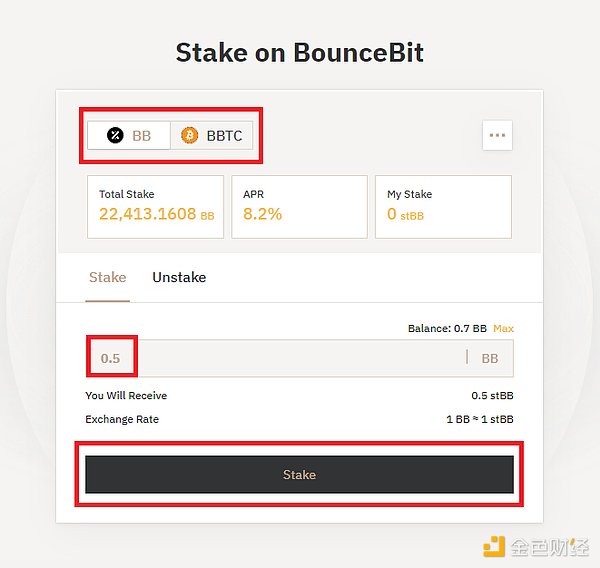Viewport: 600px width, 568px height.
Task: Click the BB unit label inside amount field
Action: pyautogui.click(x=490, y=358)
